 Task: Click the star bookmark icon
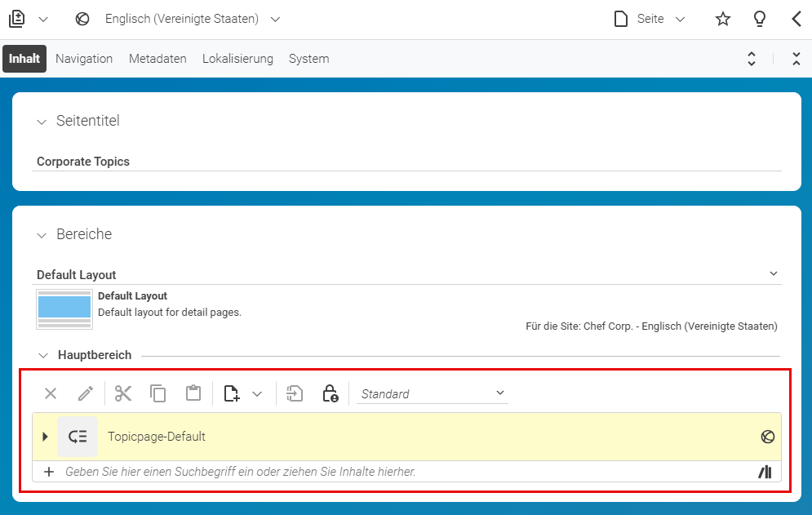(x=723, y=19)
